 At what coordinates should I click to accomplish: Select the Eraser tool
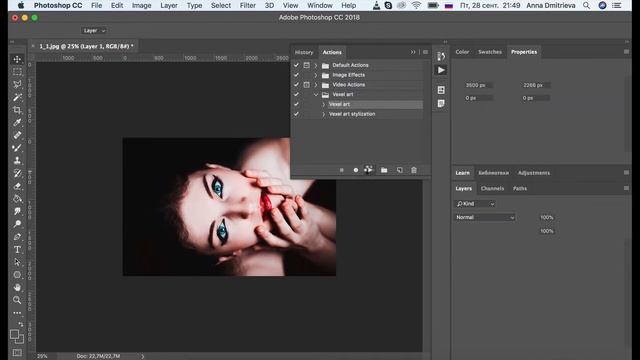coord(17,186)
